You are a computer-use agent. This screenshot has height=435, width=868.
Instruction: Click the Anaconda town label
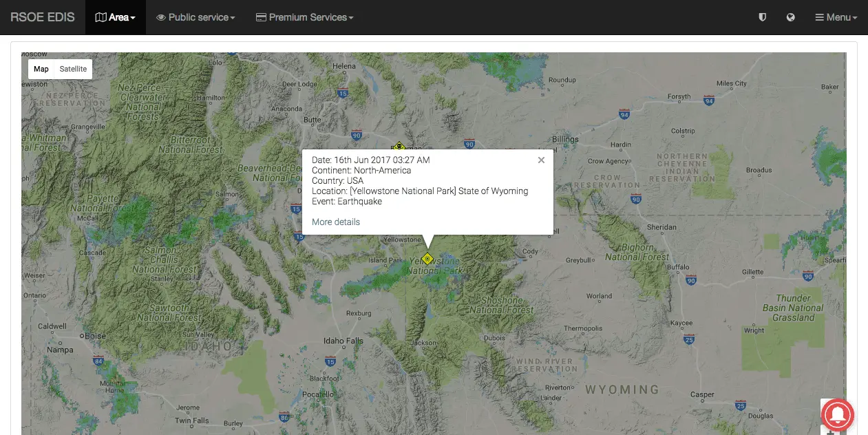286,109
